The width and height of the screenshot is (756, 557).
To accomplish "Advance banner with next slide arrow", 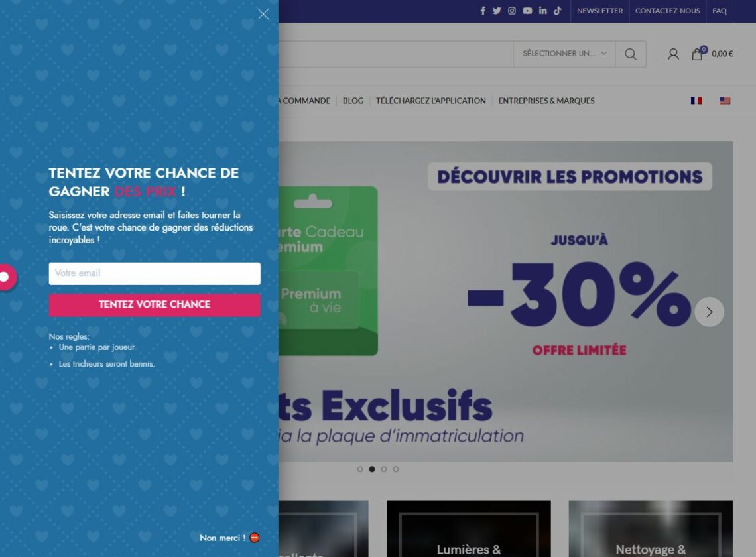I will [709, 312].
